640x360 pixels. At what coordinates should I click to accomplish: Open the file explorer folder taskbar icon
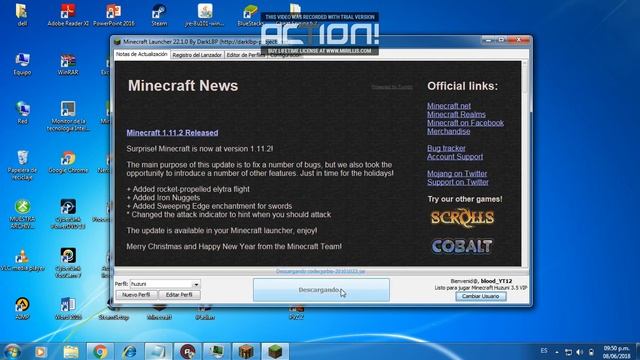71,351
